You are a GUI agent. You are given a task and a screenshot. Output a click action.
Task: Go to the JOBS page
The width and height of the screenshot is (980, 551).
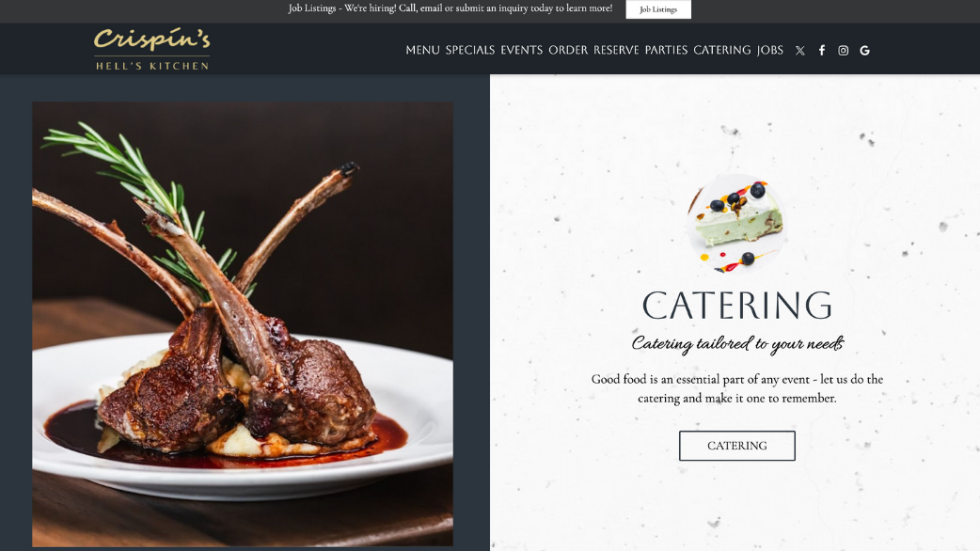pyautogui.click(x=770, y=50)
